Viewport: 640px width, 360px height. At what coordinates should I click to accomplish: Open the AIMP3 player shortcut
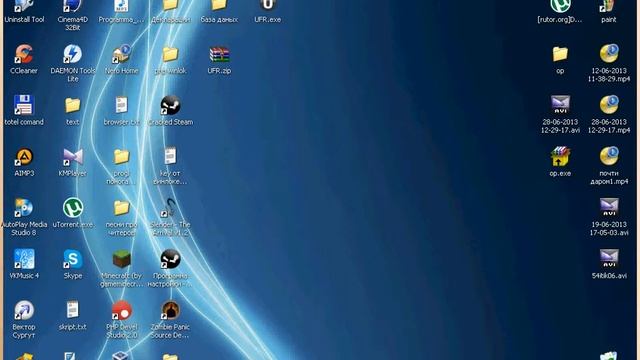tap(24, 157)
